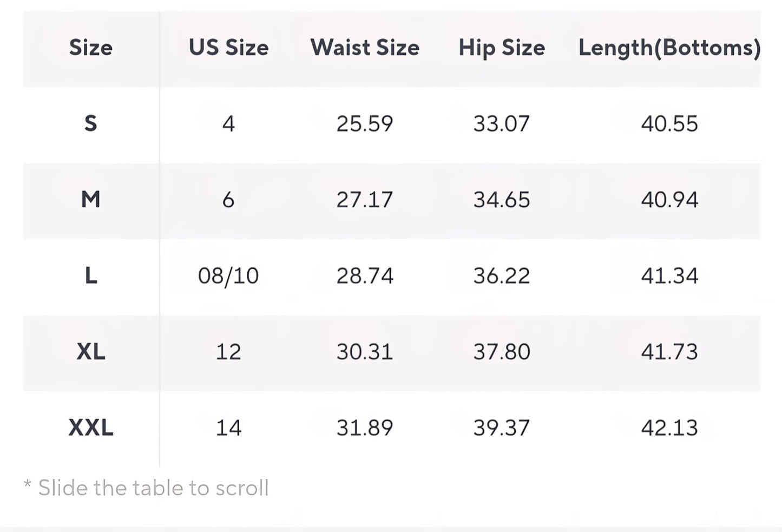This screenshot has height=532, width=782.
Task: Click the Hip Size column header
Action: click(502, 48)
